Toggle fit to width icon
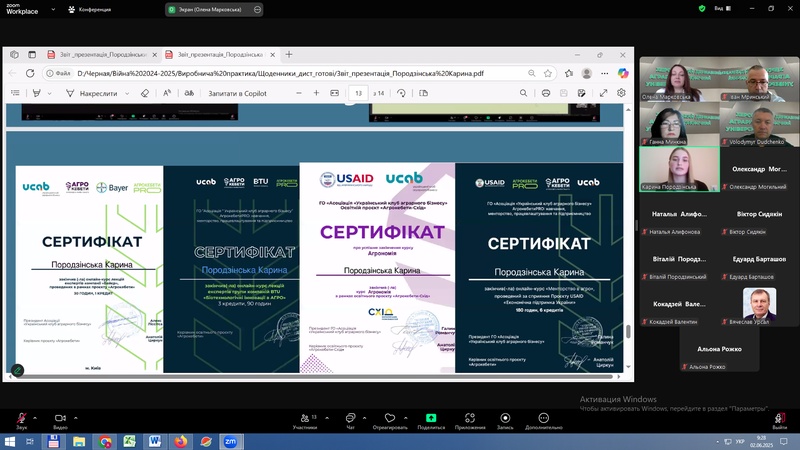The width and height of the screenshot is (800, 450). pyautogui.click(x=335, y=93)
